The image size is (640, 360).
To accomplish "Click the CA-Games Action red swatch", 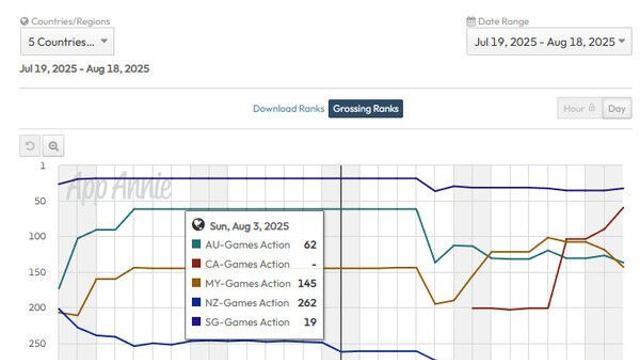I will 196,263.
